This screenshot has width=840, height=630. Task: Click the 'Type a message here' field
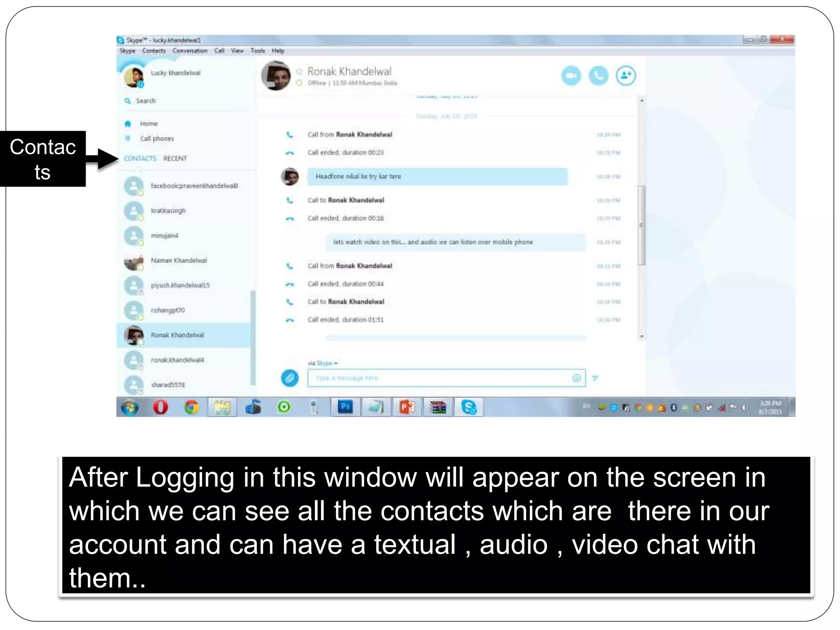pos(446,378)
